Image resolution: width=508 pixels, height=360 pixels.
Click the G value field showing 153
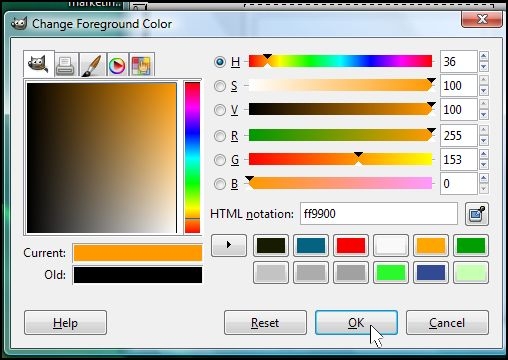click(459, 160)
